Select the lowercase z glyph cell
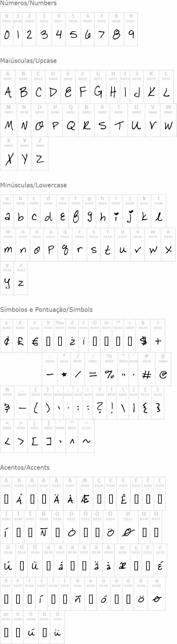This screenshot has width=177, height=644. (21, 278)
